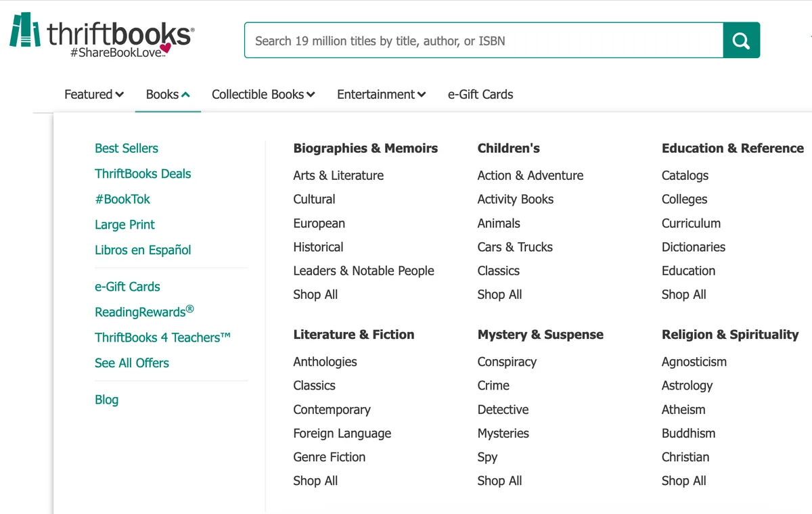Select Buddhism
This screenshot has width=812, height=514.
coord(688,434)
